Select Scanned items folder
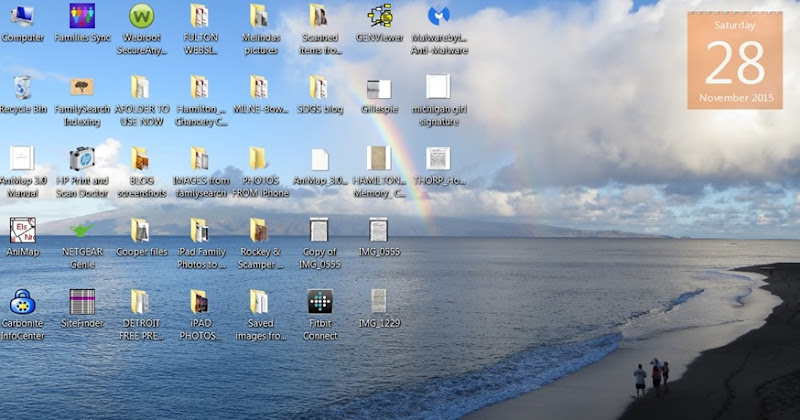800x420 pixels. pyautogui.click(x=320, y=29)
